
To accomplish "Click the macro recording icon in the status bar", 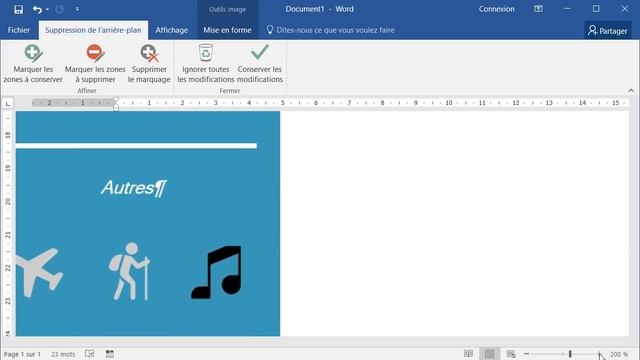I will click(110, 354).
